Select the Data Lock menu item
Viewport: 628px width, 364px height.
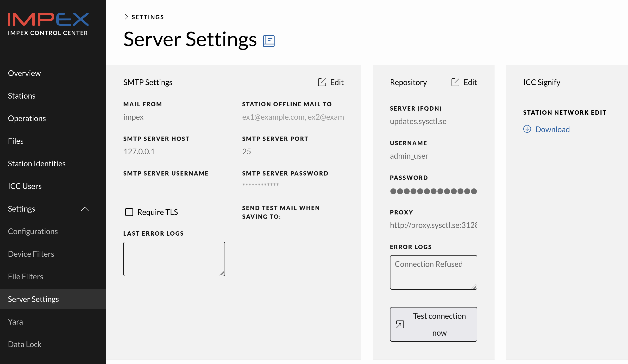(x=24, y=344)
